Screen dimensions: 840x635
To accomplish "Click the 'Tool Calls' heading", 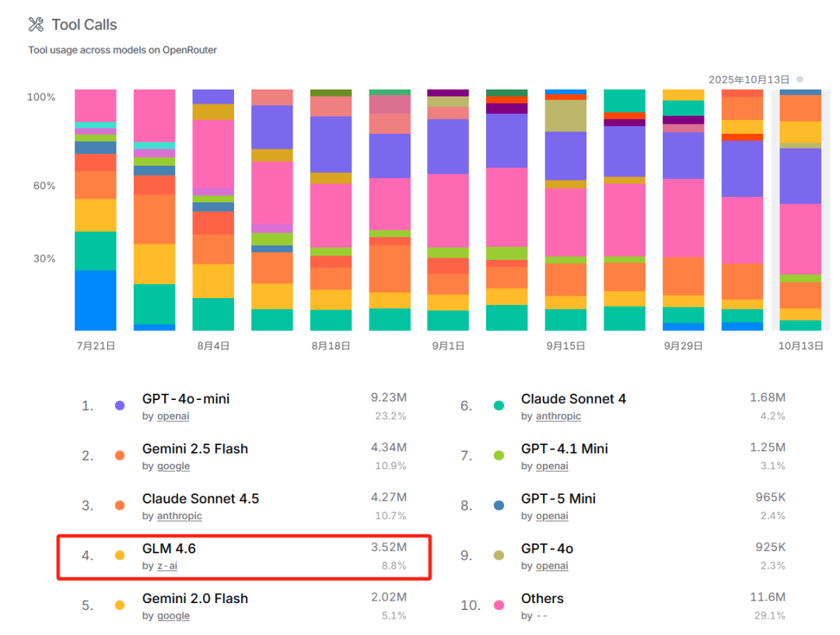I will click(x=84, y=25).
